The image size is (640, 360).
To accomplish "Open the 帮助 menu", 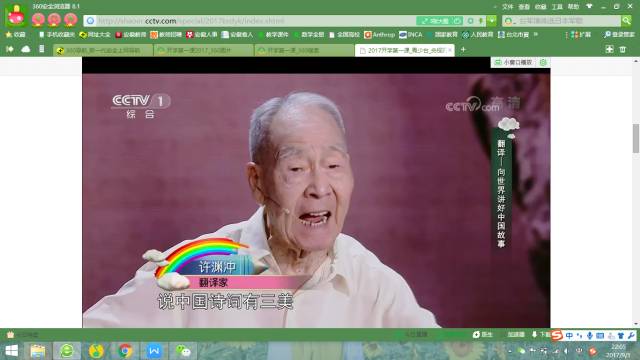I will [573, 7].
